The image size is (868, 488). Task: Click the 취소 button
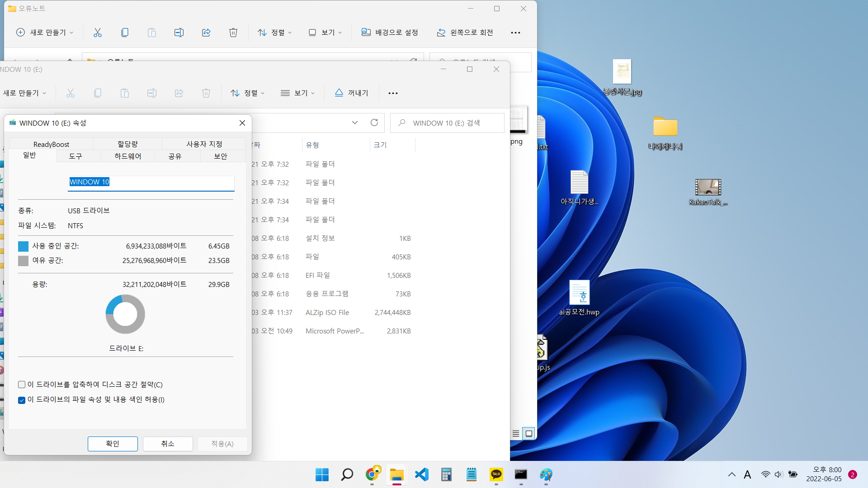168,444
